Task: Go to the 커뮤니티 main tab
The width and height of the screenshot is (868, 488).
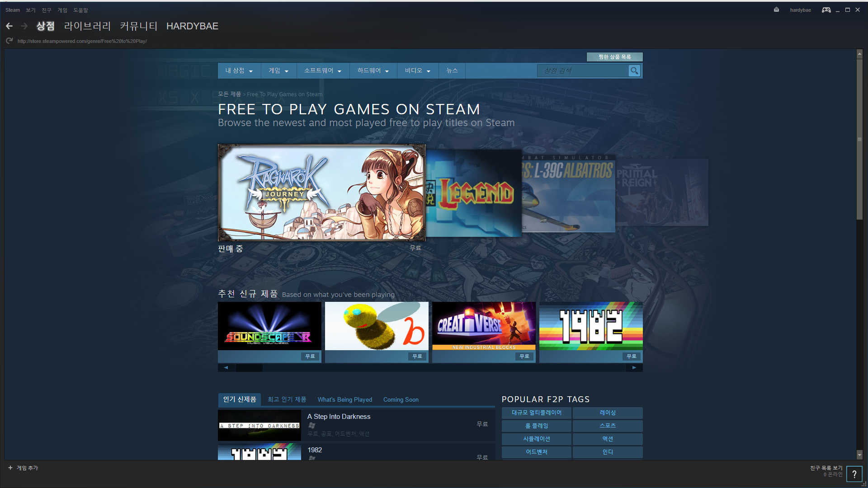Action: (138, 26)
